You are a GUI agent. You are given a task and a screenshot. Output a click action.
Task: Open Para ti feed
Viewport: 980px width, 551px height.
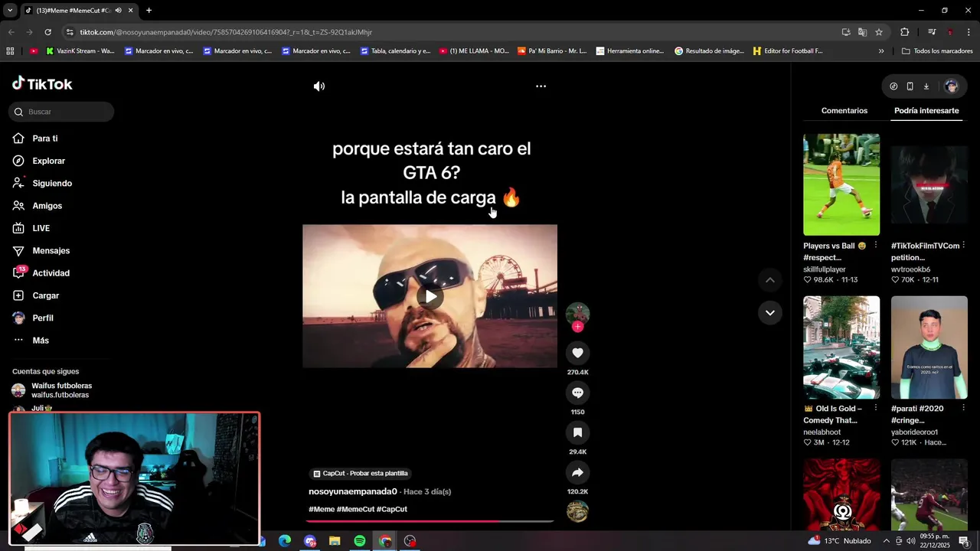(45, 139)
